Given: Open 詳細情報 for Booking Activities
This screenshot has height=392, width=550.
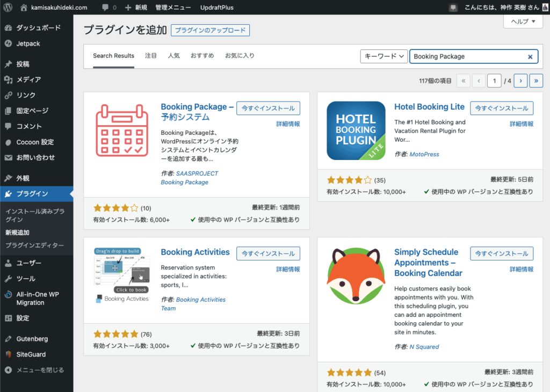Looking at the screenshot, I should (288, 269).
